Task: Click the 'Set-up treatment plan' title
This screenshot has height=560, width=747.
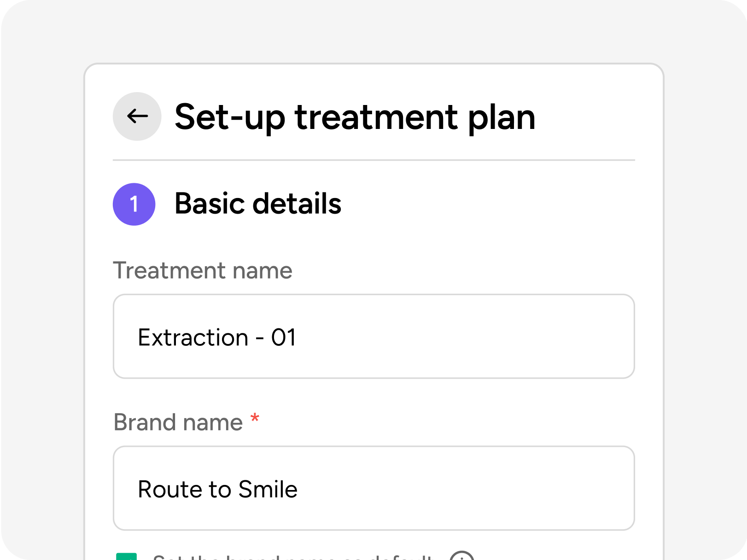Action: point(355,117)
